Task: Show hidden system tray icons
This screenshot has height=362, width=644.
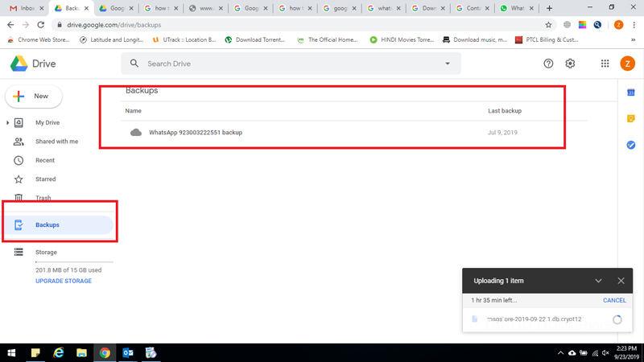Action: coord(560,353)
